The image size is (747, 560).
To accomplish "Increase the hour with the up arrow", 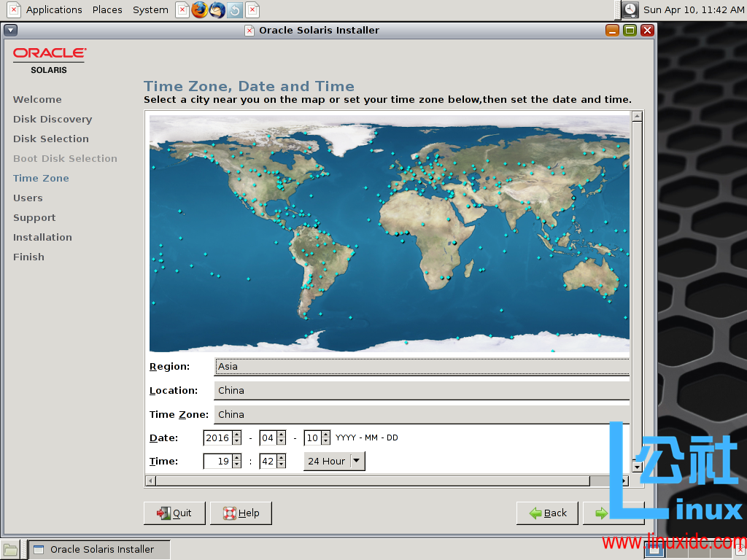I will tap(237, 458).
